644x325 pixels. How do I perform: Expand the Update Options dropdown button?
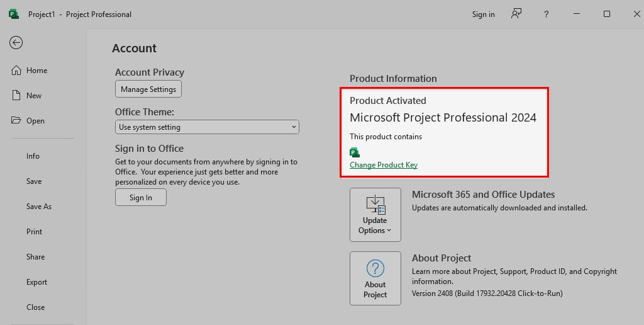[x=375, y=215]
